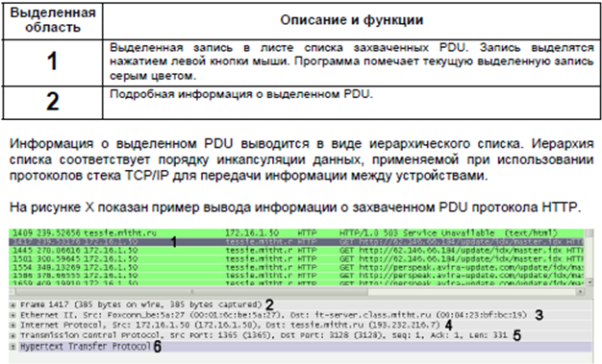Select packet row 1501 in the list

pos(296,259)
